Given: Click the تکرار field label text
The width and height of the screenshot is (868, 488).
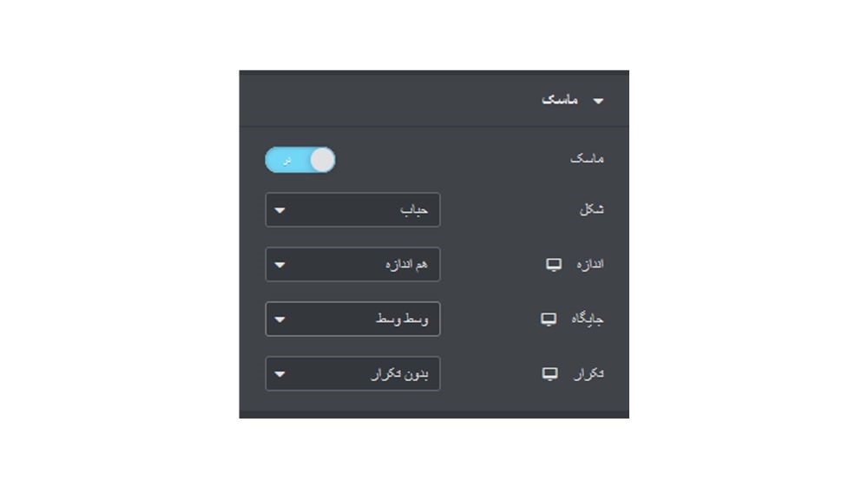Looking at the screenshot, I should tap(589, 374).
